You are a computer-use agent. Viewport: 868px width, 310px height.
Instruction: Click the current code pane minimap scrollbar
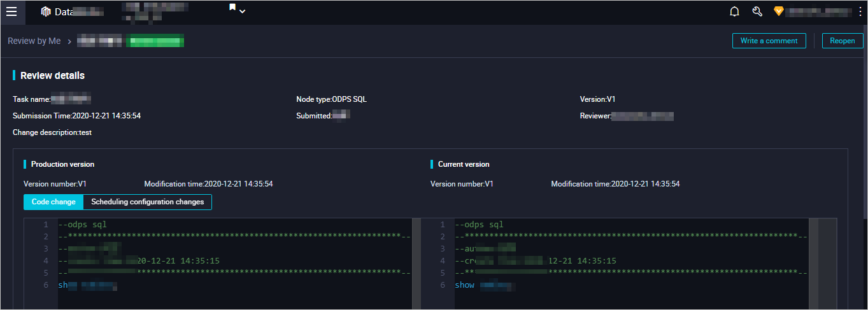pyautogui.click(x=813, y=264)
